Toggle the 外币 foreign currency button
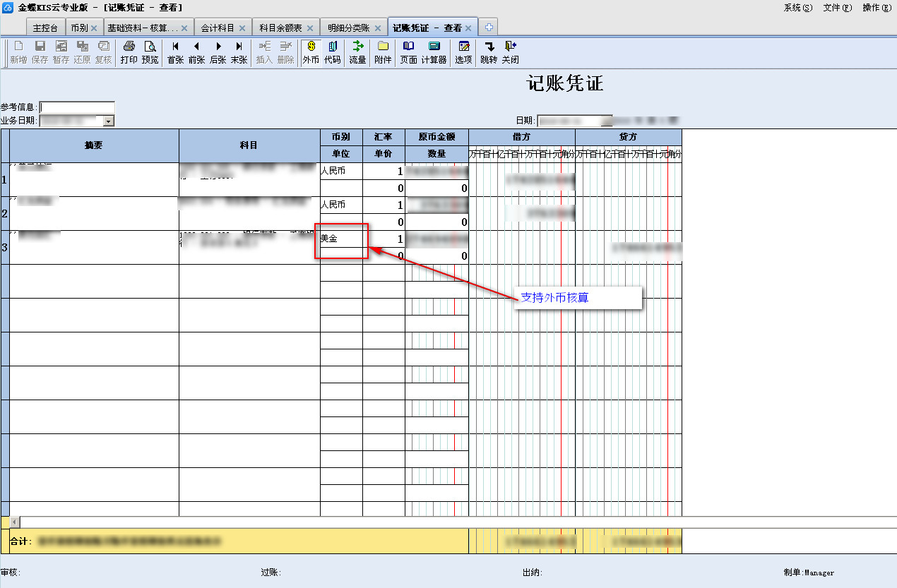 click(311, 52)
